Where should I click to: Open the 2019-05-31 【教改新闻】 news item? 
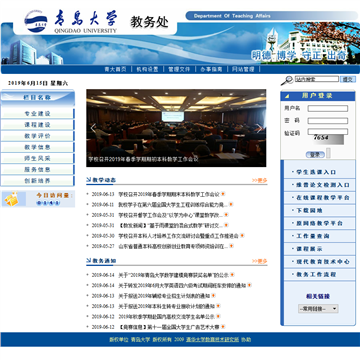(170, 225)
